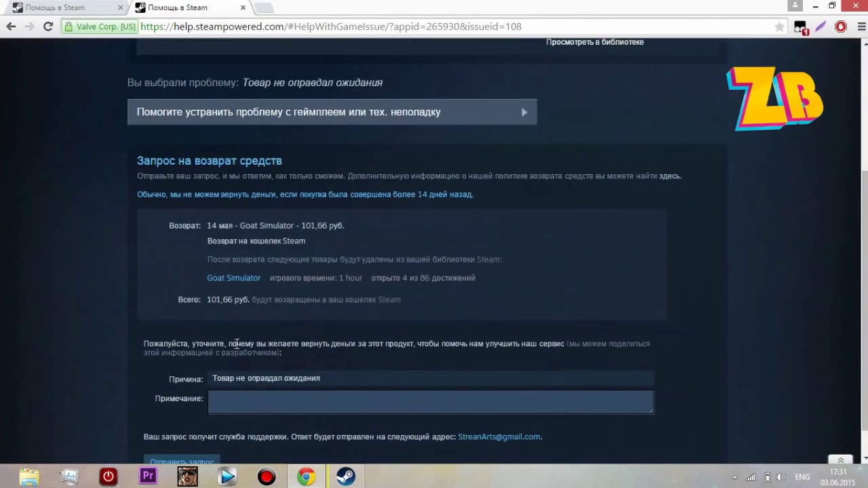This screenshot has height=488, width=868.
Task: Open the red power icon app in taskbar
Action: 108,476
